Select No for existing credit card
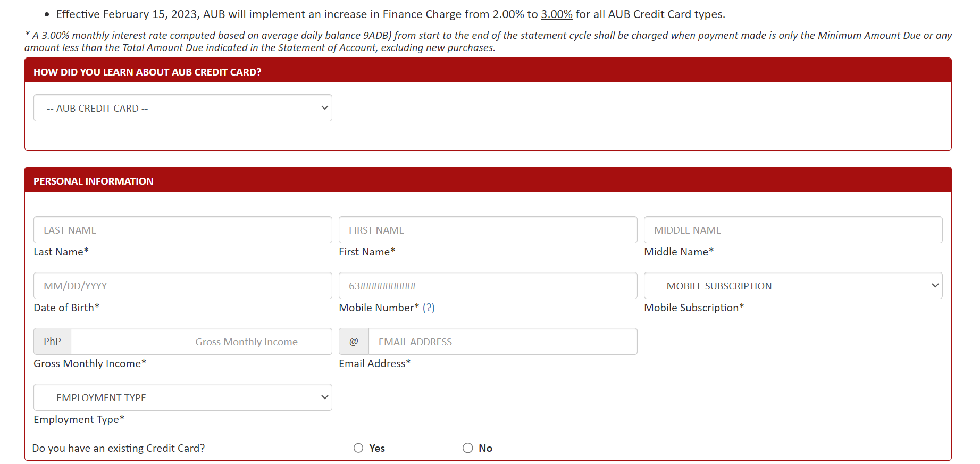Viewport: 980px width, 464px height. 467,448
